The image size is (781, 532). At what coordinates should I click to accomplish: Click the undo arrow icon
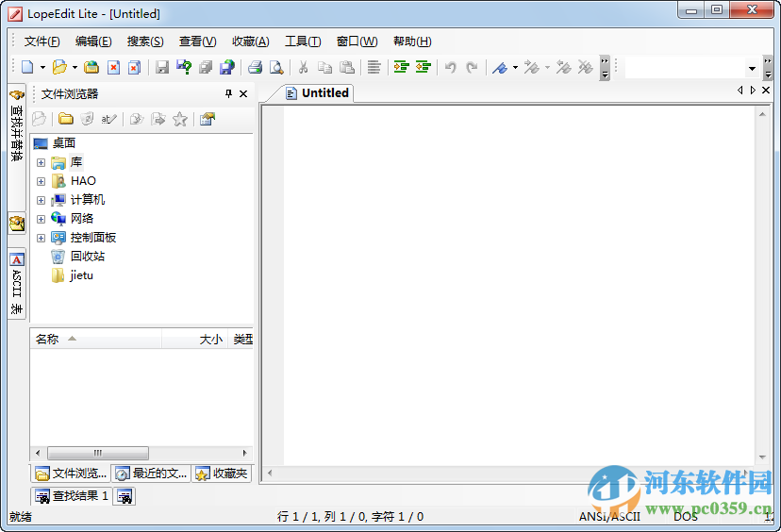[450, 67]
